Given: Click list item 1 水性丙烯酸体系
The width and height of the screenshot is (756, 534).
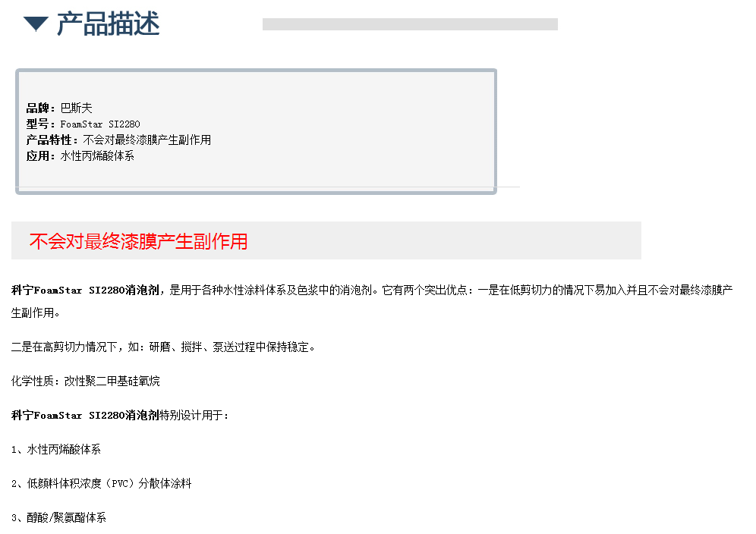Looking at the screenshot, I should 56,450.
